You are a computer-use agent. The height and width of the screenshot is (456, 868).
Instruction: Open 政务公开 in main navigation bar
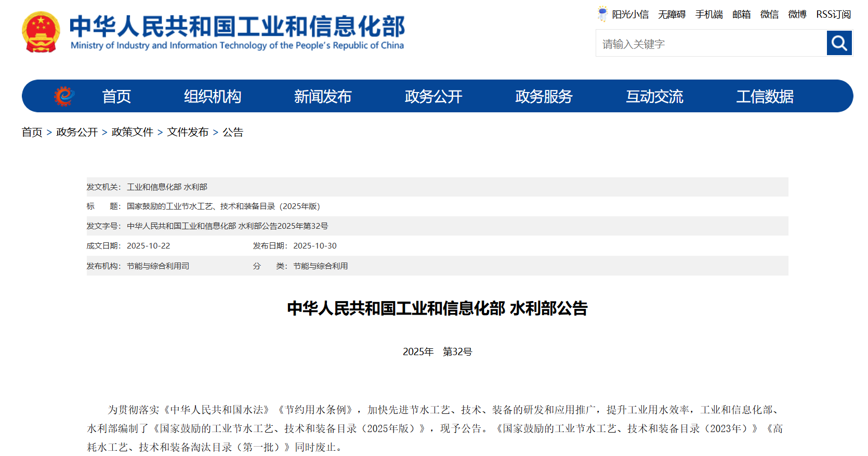tap(433, 96)
